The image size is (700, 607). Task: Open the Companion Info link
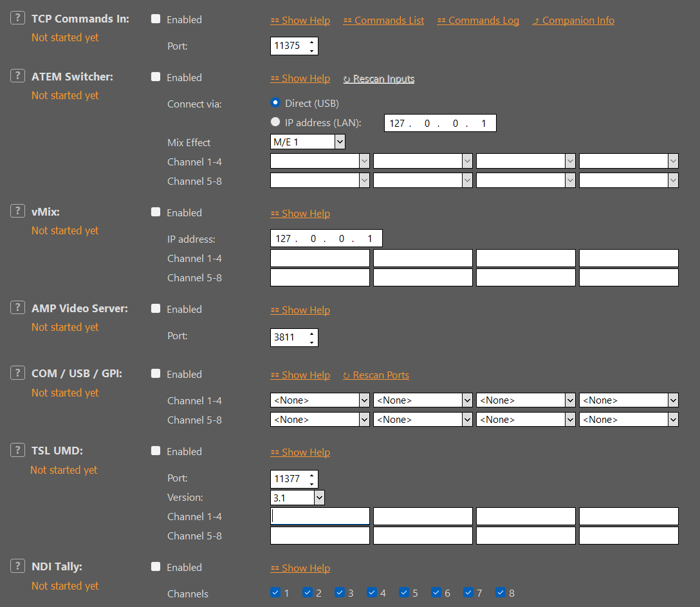573,21
